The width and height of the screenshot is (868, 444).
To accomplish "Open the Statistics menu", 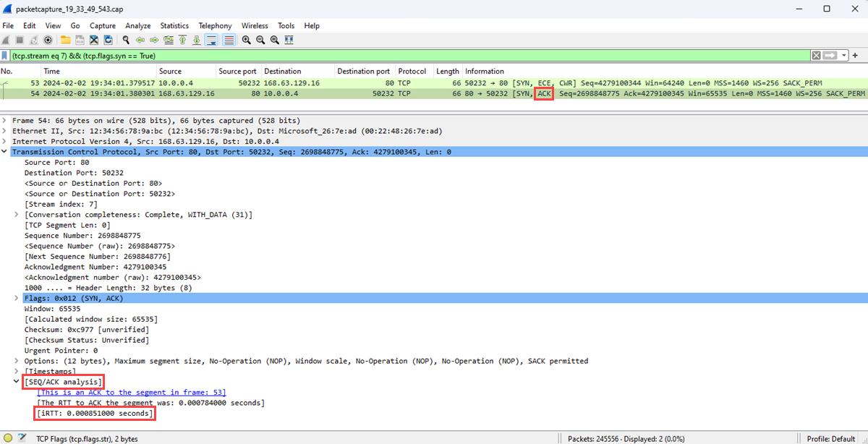I will [x=174, y=25].
